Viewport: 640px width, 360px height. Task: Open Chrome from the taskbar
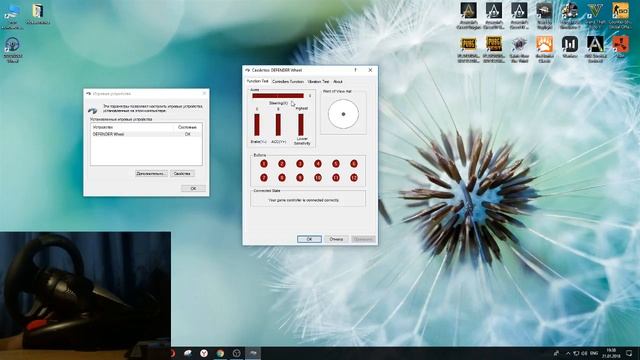tap(220, 353)
